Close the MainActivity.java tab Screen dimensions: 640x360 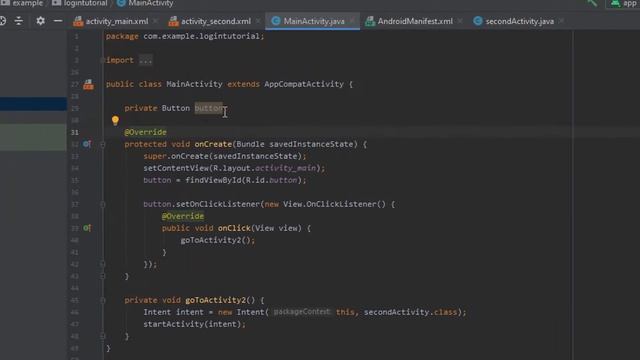click(x=352, y=21)
